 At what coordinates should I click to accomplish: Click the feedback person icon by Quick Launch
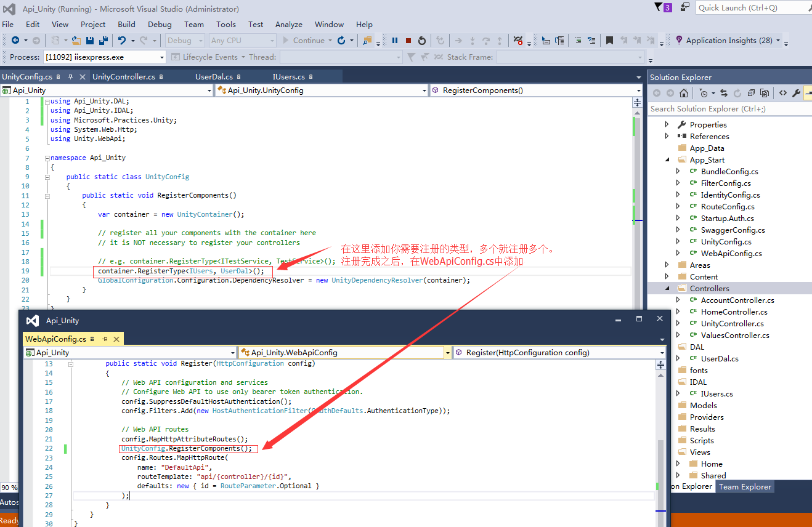tap(685, 7)
